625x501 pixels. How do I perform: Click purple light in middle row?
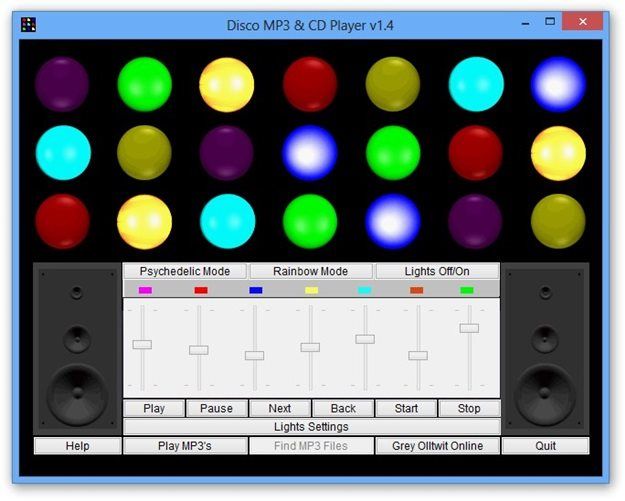coord(227,153)
